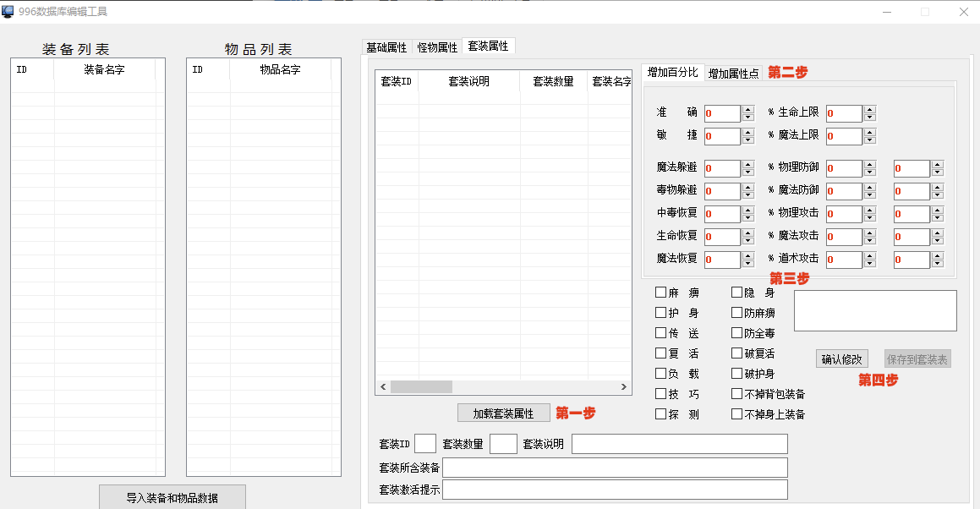Increase 魔法攻击 percent with up arrow
Screen dimensions: 980x509
(870, 233)
